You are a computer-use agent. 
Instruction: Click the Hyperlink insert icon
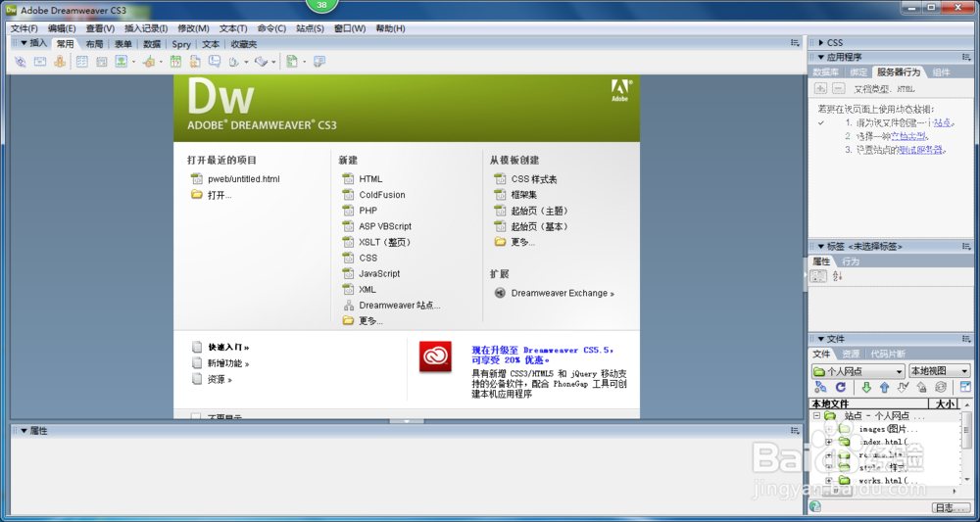pos(21,61)
